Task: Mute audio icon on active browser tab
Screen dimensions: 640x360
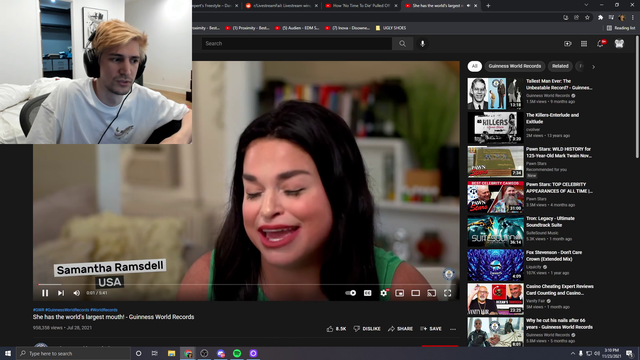Action: click(468, 6)
